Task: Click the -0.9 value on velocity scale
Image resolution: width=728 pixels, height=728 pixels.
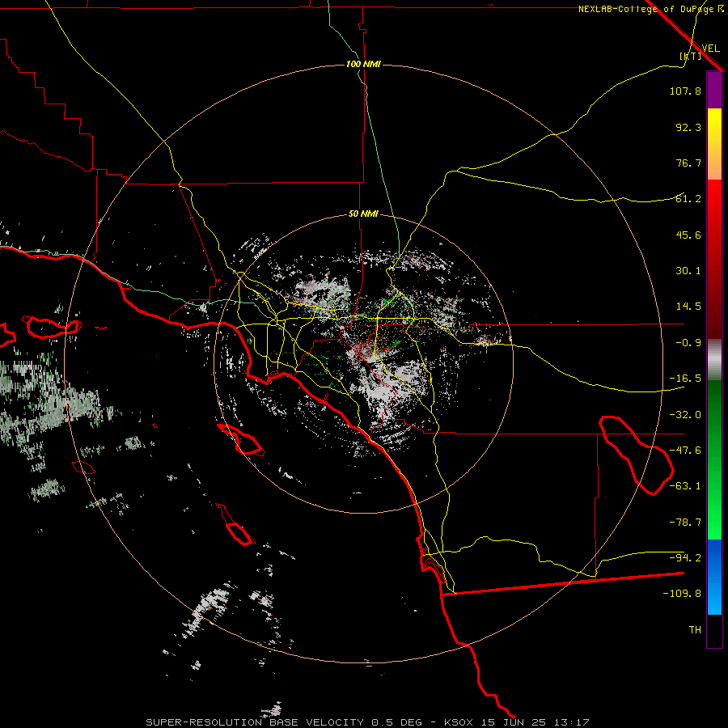Action: pos(688,343)
